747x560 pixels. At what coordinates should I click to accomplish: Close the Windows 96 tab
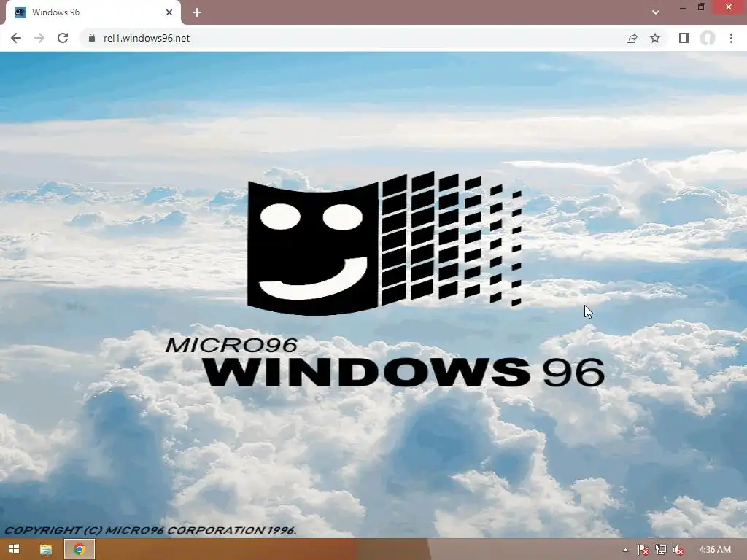point(169,12)
